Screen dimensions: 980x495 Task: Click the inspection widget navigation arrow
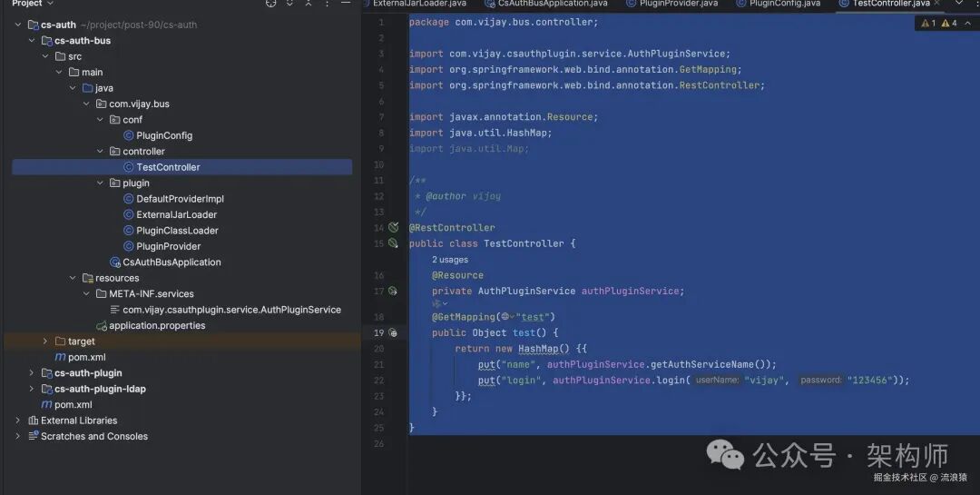pos(968,23)
